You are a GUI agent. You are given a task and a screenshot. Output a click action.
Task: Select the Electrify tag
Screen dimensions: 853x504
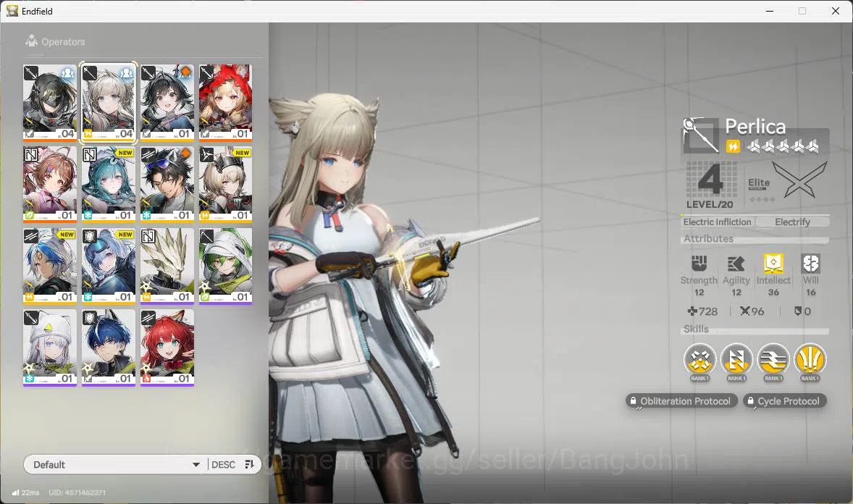tap(793, 222)
